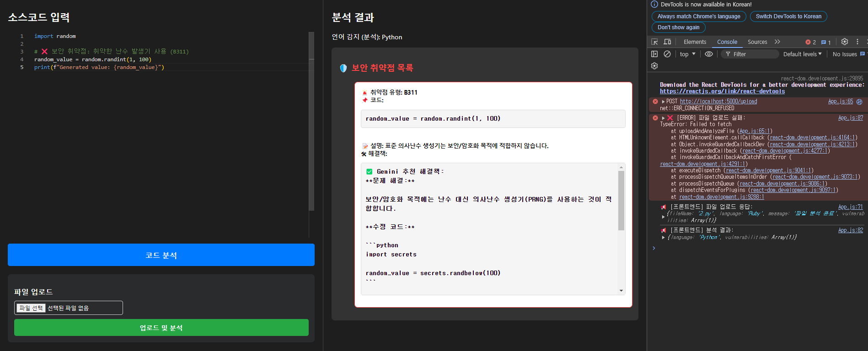The width and height of the screenshot is (868, 351).
Task: Click the TypeError: Failed to fetch message
Action: click(x=696, y=124)
